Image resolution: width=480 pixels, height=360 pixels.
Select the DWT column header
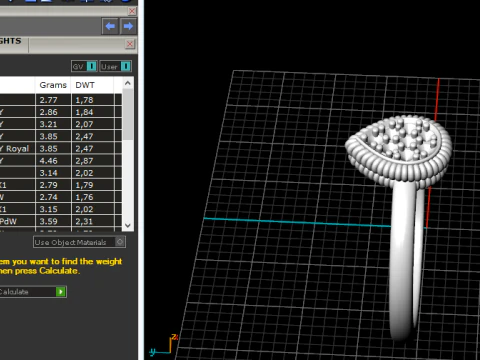click(x=92, y=85)
